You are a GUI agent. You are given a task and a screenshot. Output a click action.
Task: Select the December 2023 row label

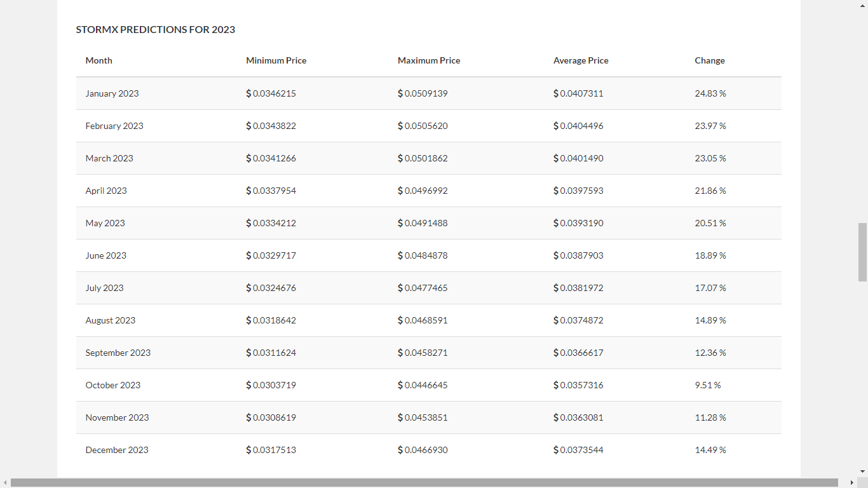[x=117, y=450]
